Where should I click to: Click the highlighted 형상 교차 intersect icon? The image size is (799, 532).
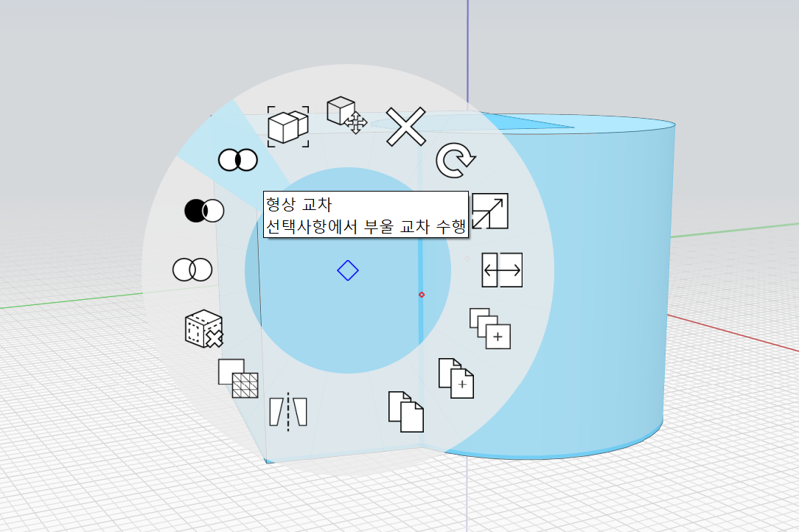[x=237, y=159]
